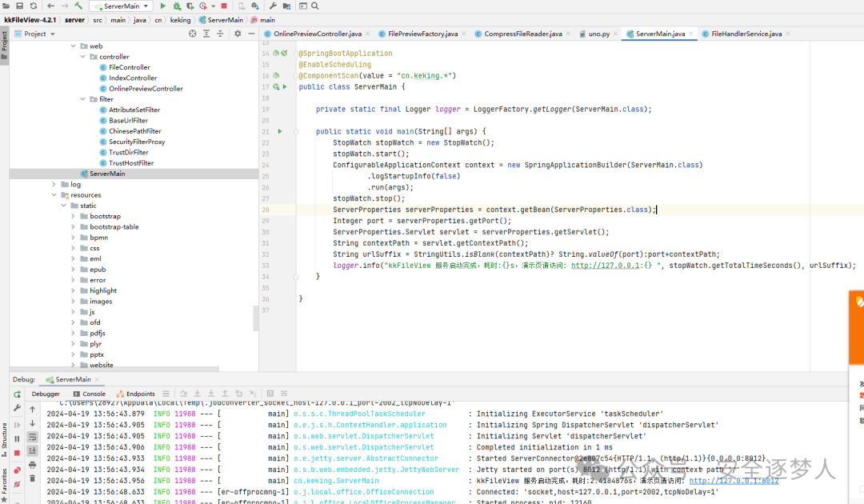Start debugging with the bug icon
This screenshot has height=504, width=864.
[x=177, y=6]
